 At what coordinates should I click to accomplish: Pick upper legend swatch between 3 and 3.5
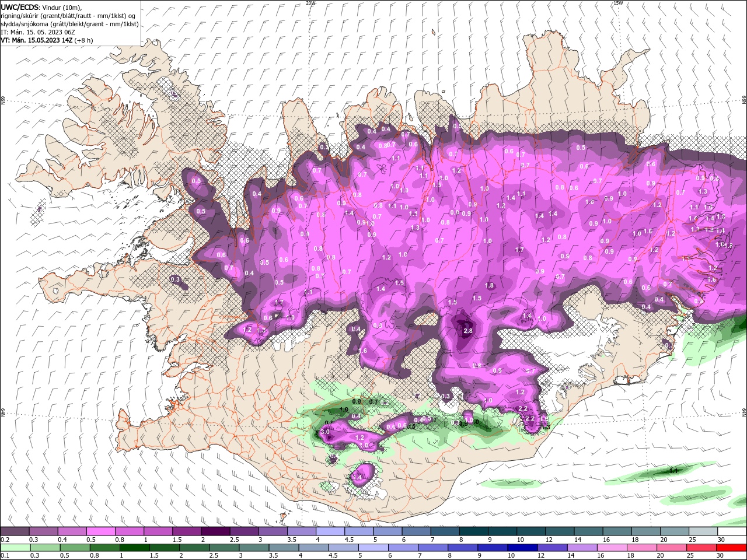click(x=273, y=531)
